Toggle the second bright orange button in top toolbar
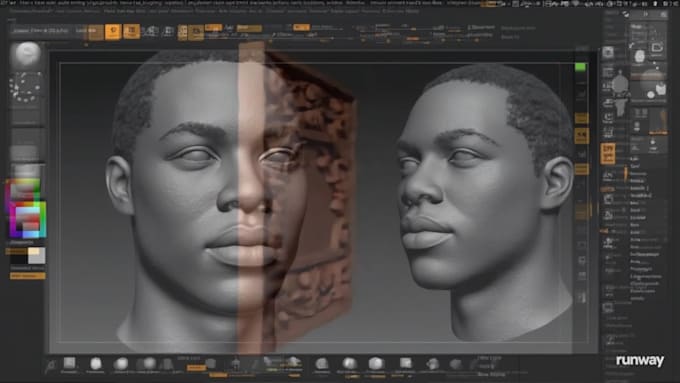The height and width of the screenshot is (383, 680). click(x=132, y=31)
